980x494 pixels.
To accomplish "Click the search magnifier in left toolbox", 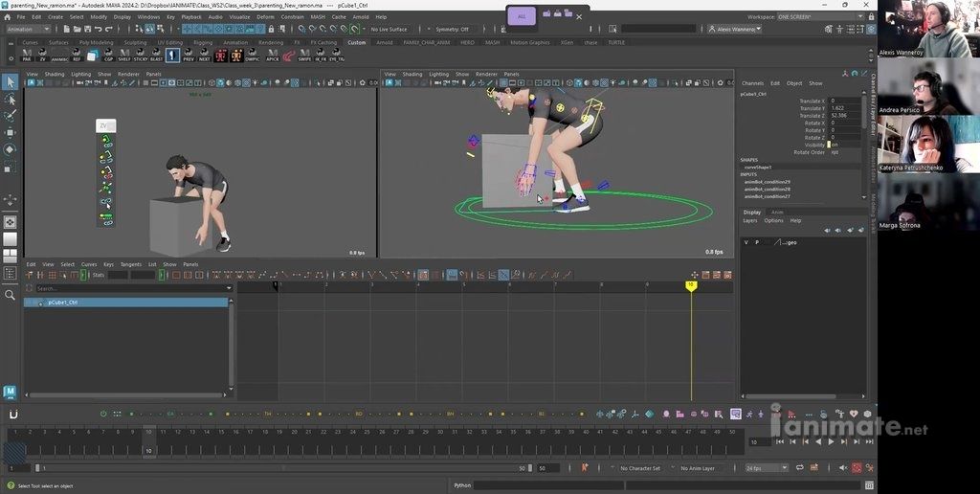I will click(10, 295).
